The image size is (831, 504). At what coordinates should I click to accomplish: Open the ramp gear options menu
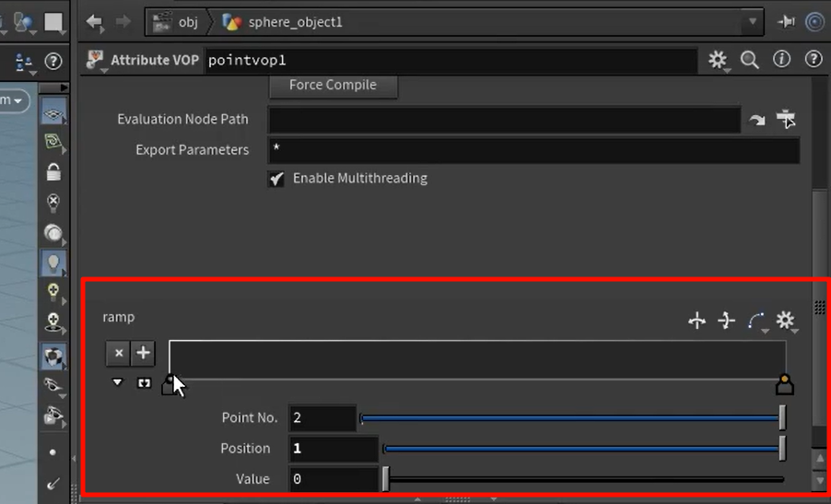(x=786, y=321)
